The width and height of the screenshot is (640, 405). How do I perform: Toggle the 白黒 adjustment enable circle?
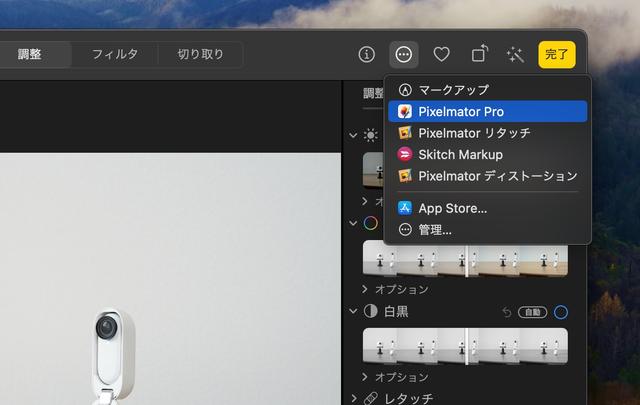tap(561, 312)
